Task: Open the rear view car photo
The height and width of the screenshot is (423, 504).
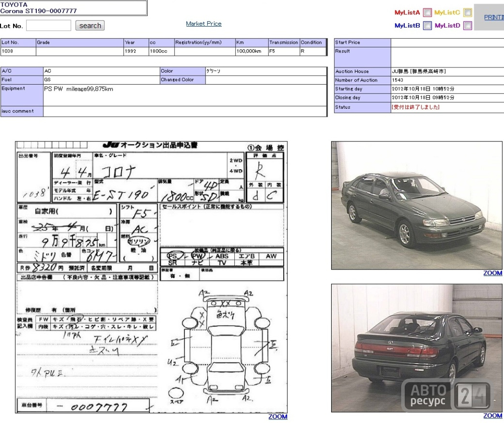Action: coord(417,348)
